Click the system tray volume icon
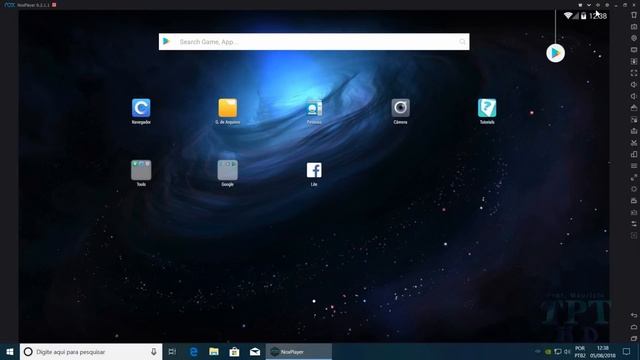Screen dimensions: 640x360 click(x=567, y=352)
